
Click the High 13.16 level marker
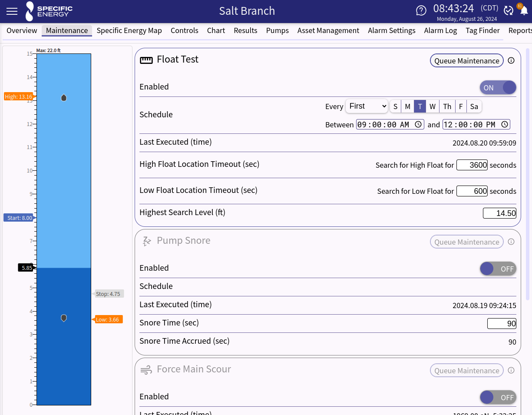pyautogui.click(x=19, y=96)
